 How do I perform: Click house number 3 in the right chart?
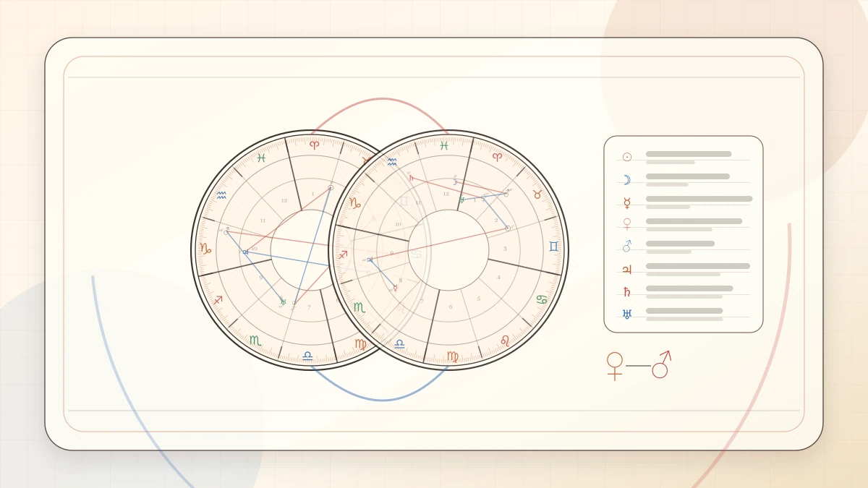click(505, 249)
